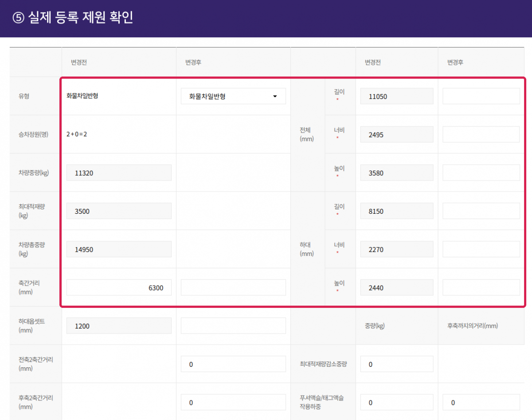
Task: Click the 전축2축간거리 (mm) label
Action: (x=36, y=364)
